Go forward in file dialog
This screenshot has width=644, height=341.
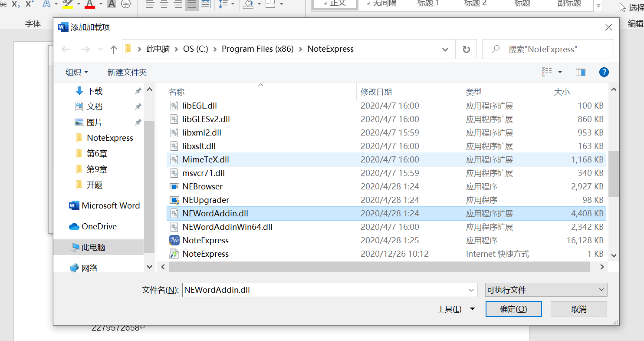pos(85,50)
